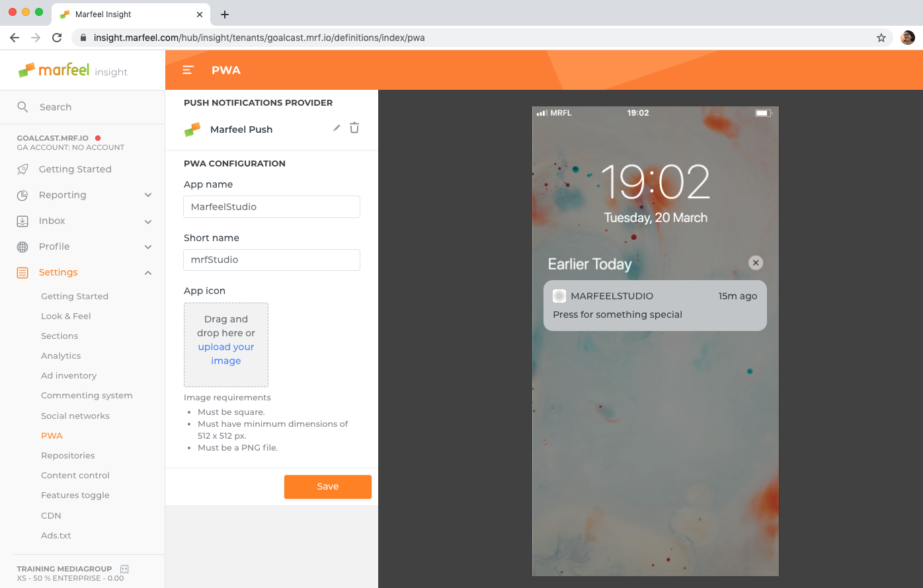Open Commenting system settings

tap(87, 395)
